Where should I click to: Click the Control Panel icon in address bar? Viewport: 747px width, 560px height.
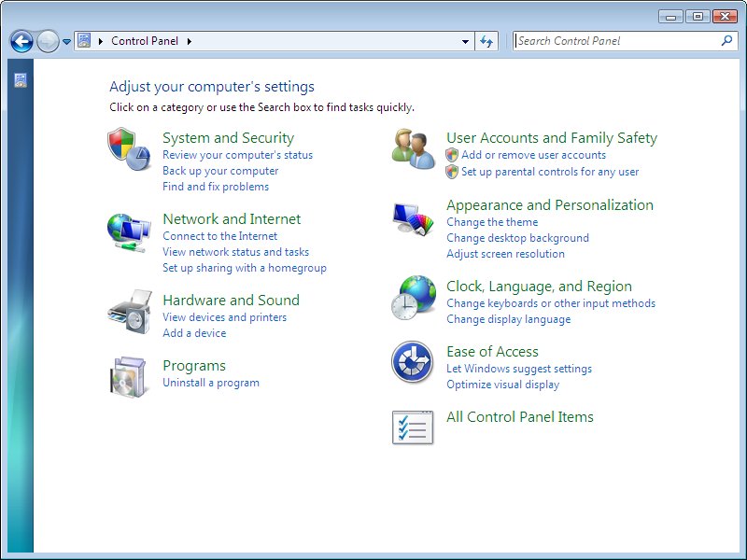[84, 40]
